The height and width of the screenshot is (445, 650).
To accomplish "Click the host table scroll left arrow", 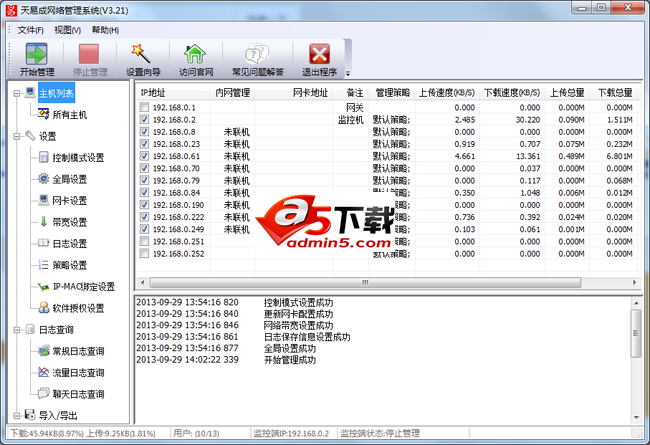I will (x=143, y=282).
